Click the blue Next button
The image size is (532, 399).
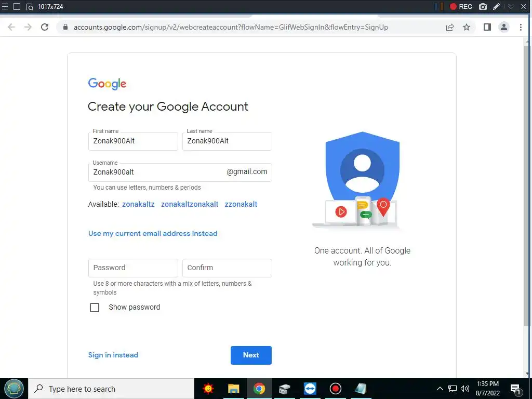pyautogui.click(x=251, y=355)
